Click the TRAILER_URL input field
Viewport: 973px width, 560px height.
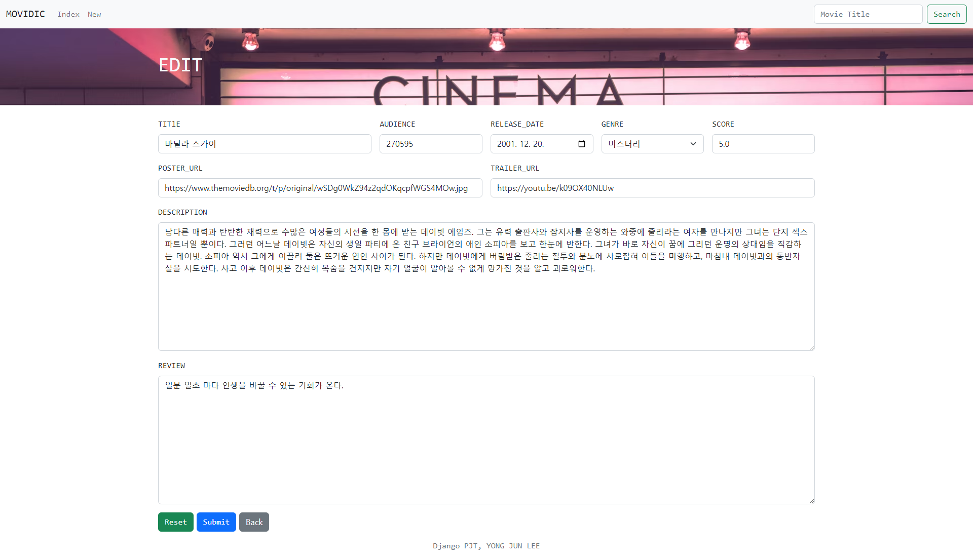click(652, 188)
